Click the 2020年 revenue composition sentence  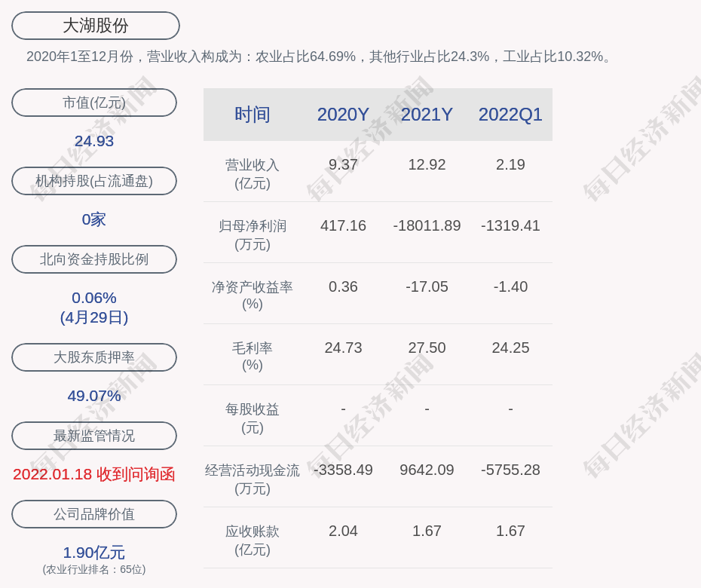point(319,57)
